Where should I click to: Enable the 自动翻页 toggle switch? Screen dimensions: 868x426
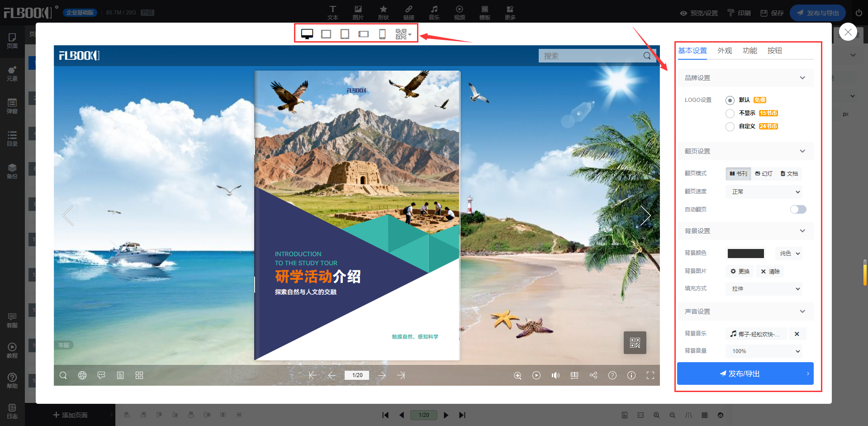798,209
